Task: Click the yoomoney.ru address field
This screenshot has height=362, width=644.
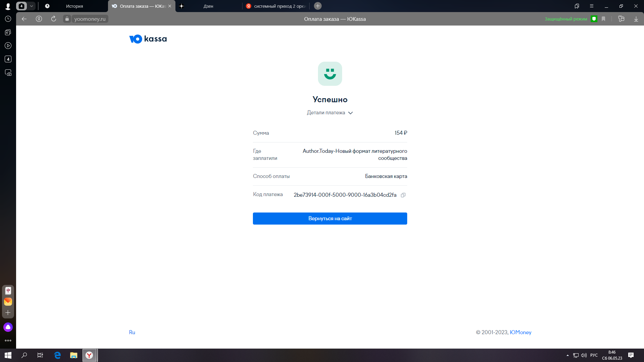Action: point(90,19)
